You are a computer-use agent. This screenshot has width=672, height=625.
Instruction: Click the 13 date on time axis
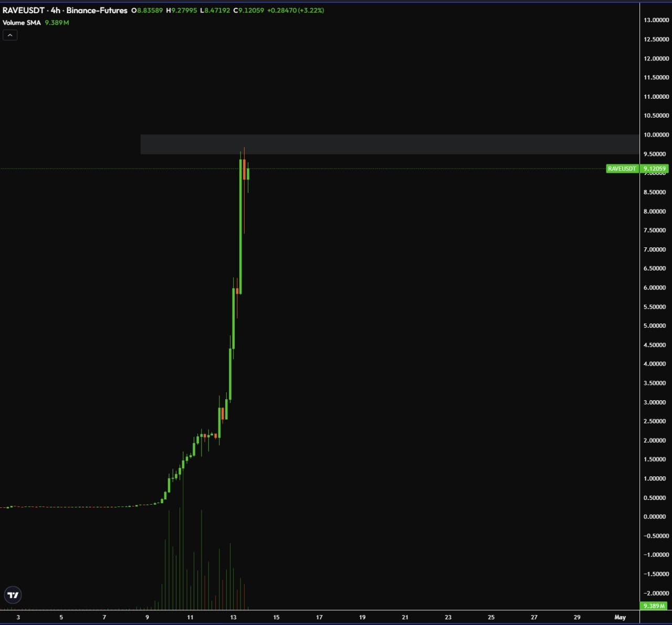[x=233, y=617]
